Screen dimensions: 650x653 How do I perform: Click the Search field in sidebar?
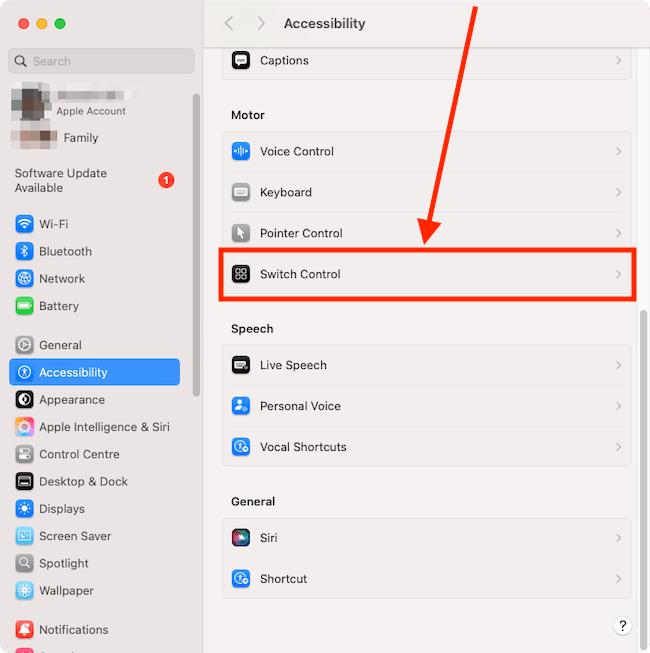[101, 61]
